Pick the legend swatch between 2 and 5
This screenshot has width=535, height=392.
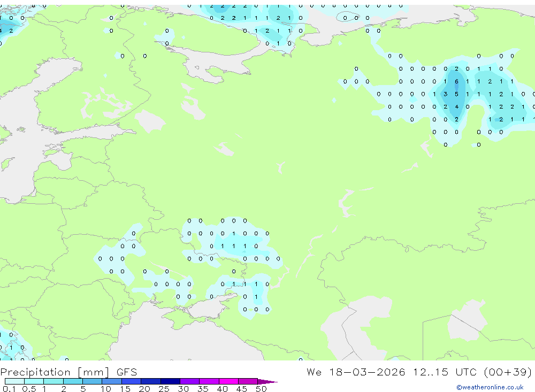coord(73,381)
